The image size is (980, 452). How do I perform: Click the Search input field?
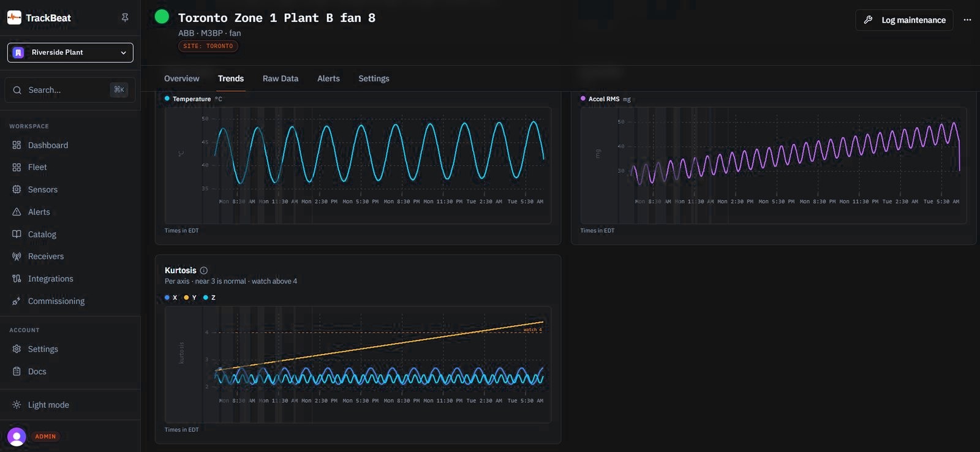coord(70,90)
